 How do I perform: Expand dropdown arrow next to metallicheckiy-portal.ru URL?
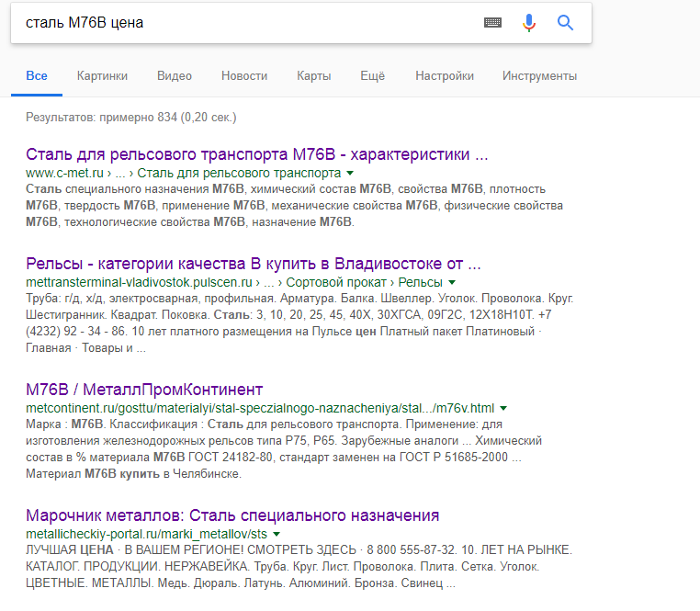tap(277, 534)
